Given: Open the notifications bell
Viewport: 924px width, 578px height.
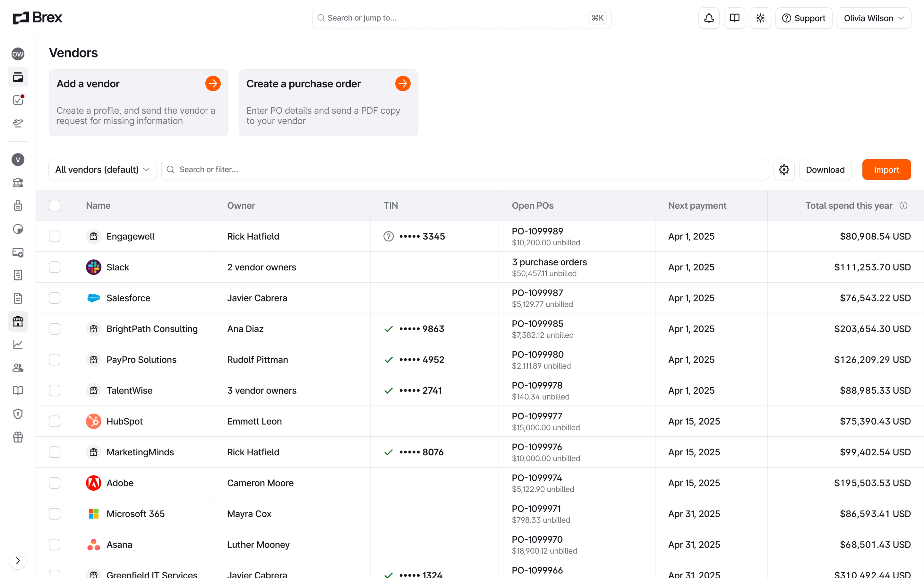Looking at the screenshot, I should 709,18.
